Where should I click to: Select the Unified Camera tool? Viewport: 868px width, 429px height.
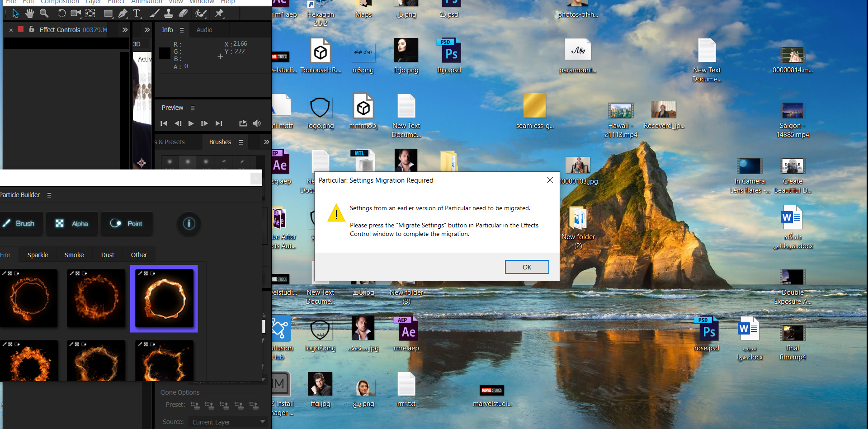(x=76, y=14)
